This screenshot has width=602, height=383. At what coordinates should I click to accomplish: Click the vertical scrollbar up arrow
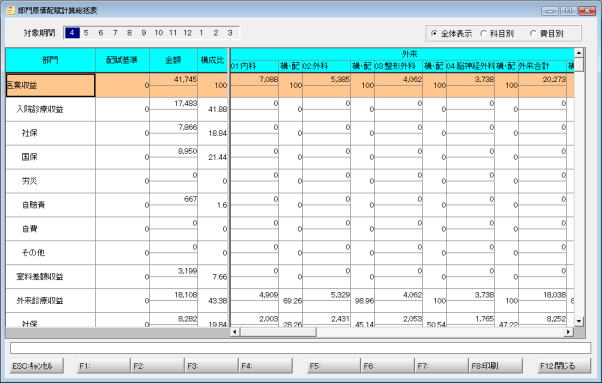[x=579, y=53]
